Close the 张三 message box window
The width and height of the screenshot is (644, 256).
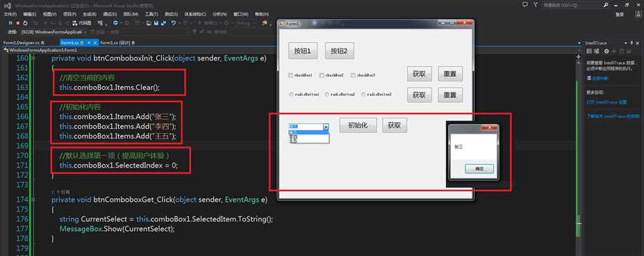coord(489,129)
